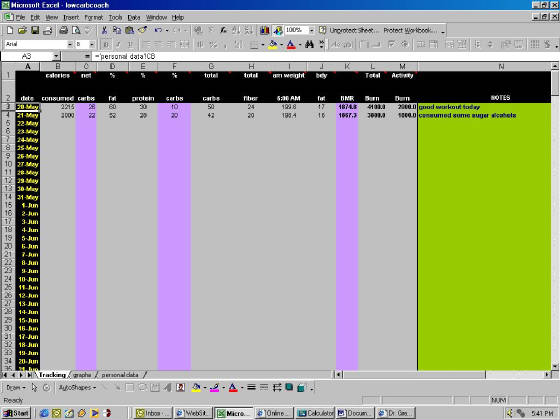
Task: Click the Free Rotate tool in Drawing toolbar
Action: click(46, 388)
